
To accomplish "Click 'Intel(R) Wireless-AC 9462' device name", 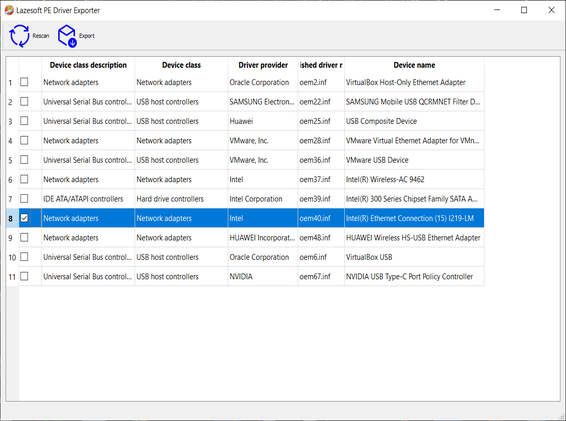I will 414,179.
